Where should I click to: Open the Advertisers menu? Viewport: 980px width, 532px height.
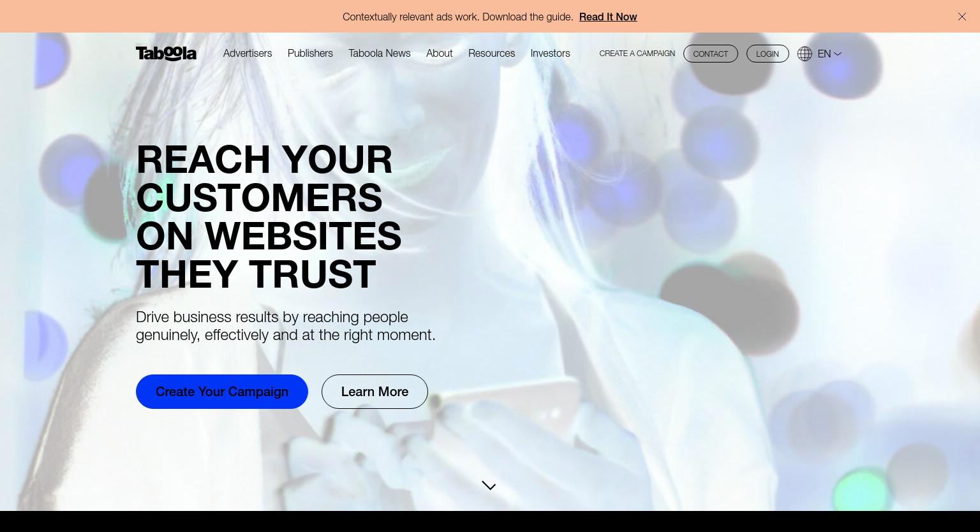[248, 54]
